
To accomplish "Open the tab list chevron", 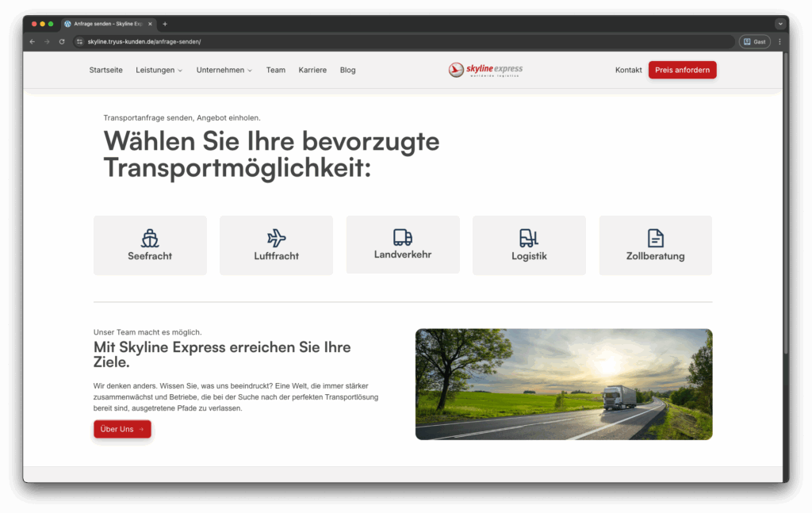I will [x=780, y=24].
